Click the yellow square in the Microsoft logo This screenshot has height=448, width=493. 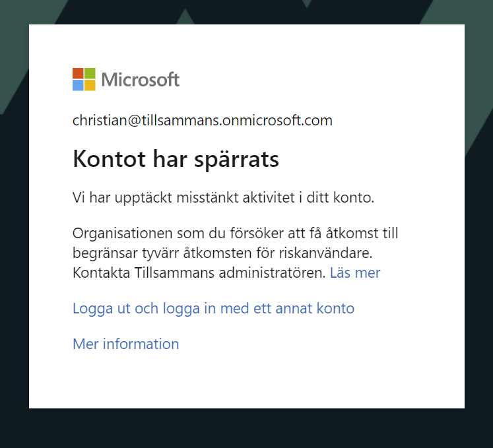tap(90, 85)
